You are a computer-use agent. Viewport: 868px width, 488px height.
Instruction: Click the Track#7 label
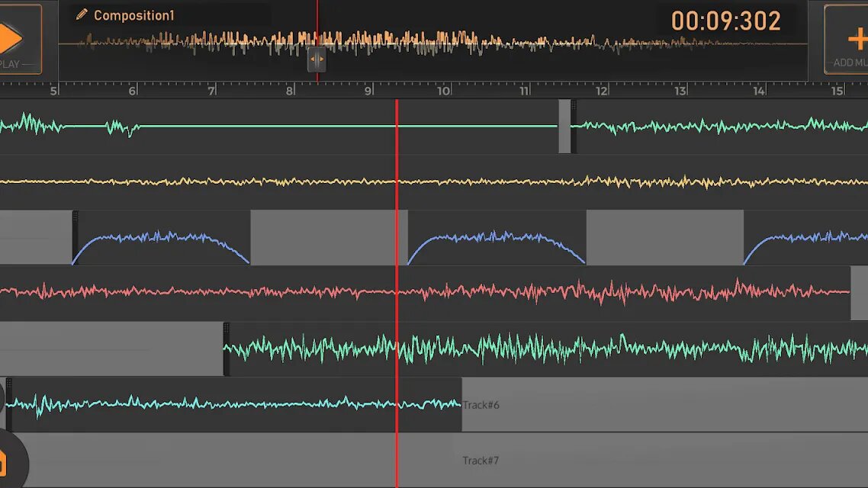[x=481, y=461]
